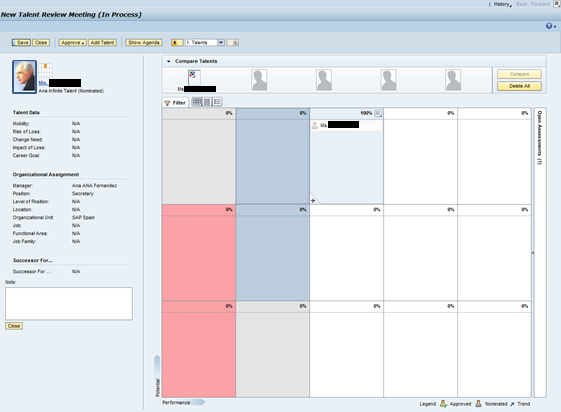
Task: Open the Filter tab
Action: 175,103
